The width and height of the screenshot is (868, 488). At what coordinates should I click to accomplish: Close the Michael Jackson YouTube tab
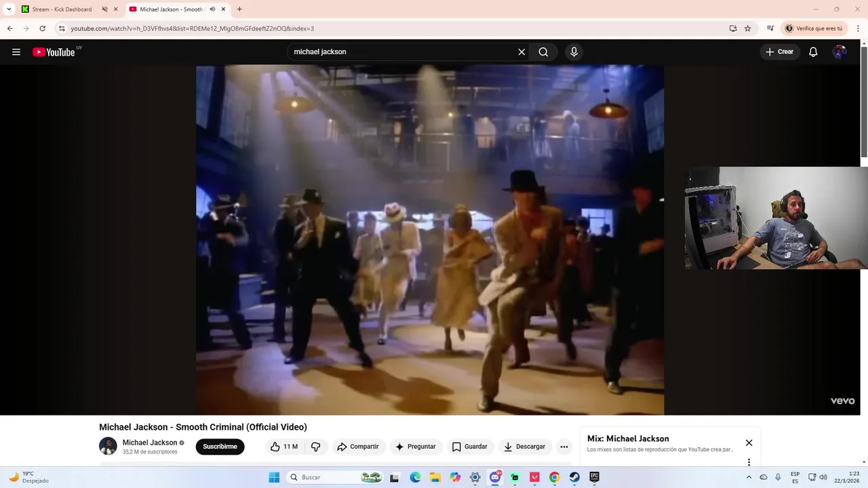[223, 9]
